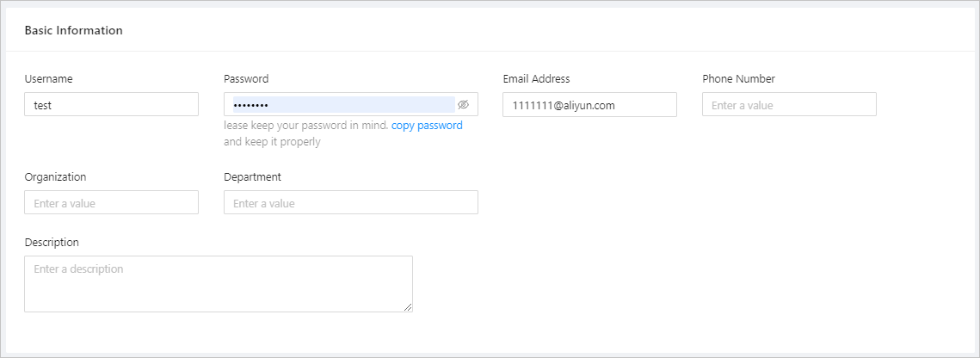The image size is (980, 358).
Task: Click the Description label text
Action: coord(52,243)
